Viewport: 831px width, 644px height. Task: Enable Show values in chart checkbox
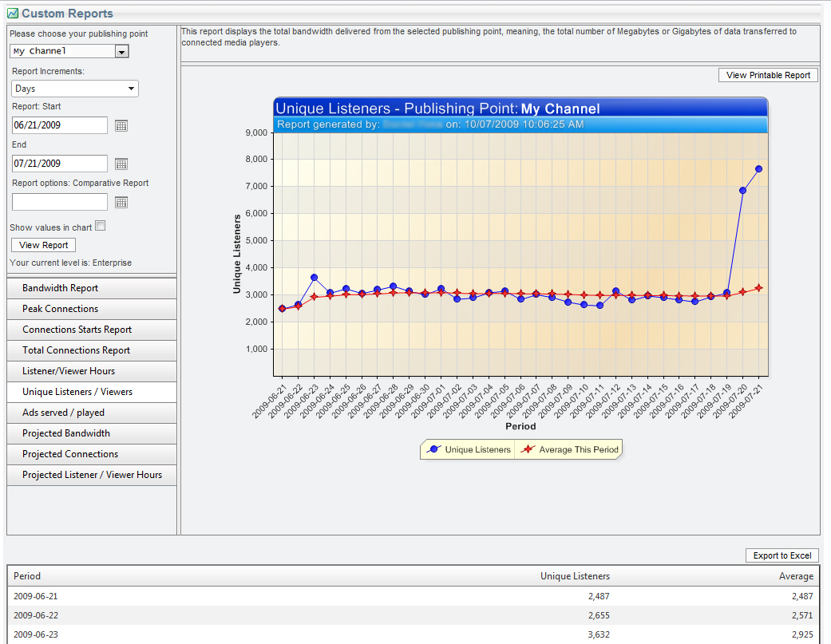click(100, 227)
